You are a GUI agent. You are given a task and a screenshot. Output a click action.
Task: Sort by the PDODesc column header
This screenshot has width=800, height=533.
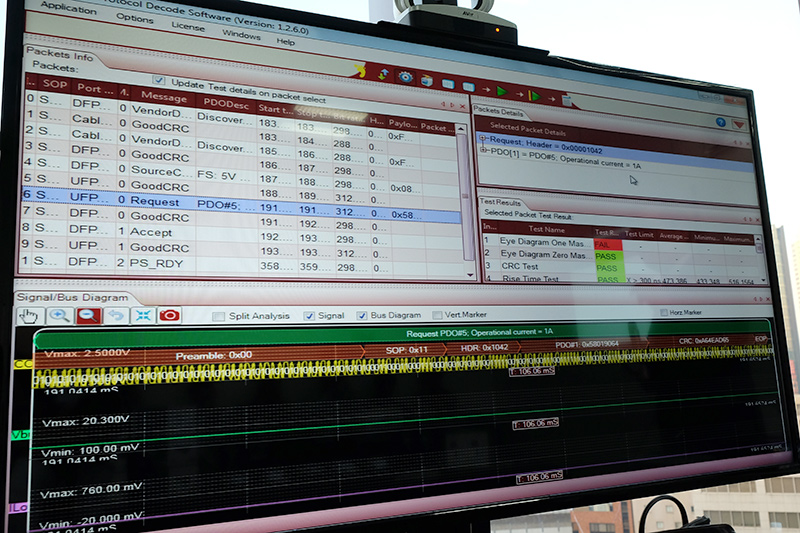(226, 104)
